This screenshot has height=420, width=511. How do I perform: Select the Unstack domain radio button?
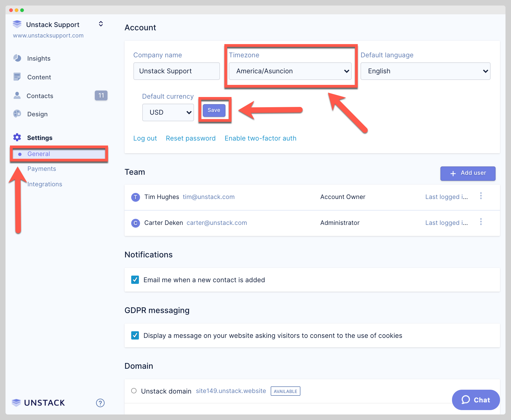(x=134, y=391)
